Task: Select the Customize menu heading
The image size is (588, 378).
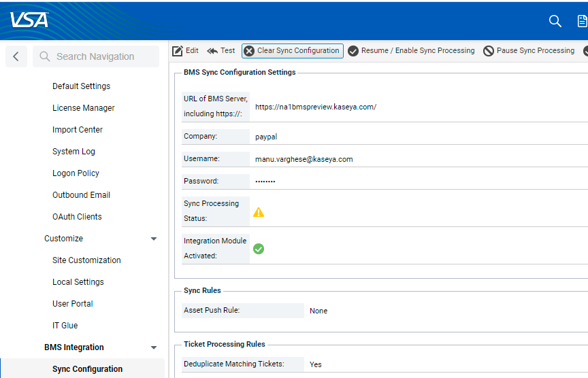Action: (x=64, y=239)
